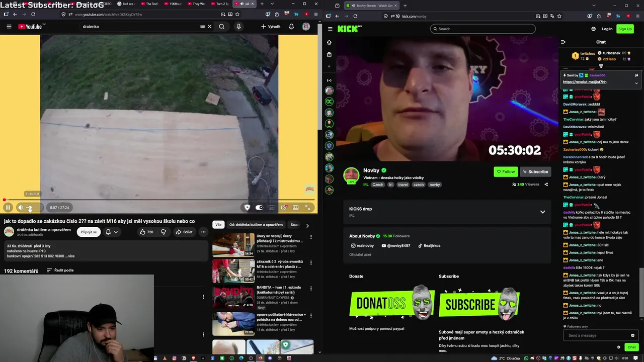Unpin the pinned chat message icon
The image size is (644, 362).
tap(636, 75)
